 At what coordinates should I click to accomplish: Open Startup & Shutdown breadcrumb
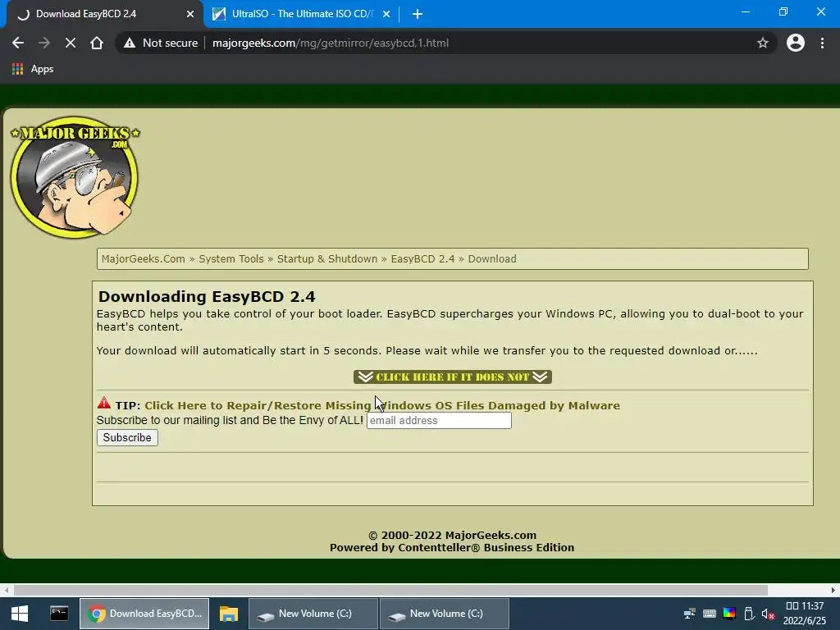pyautogui.click(x=327, y=258)
